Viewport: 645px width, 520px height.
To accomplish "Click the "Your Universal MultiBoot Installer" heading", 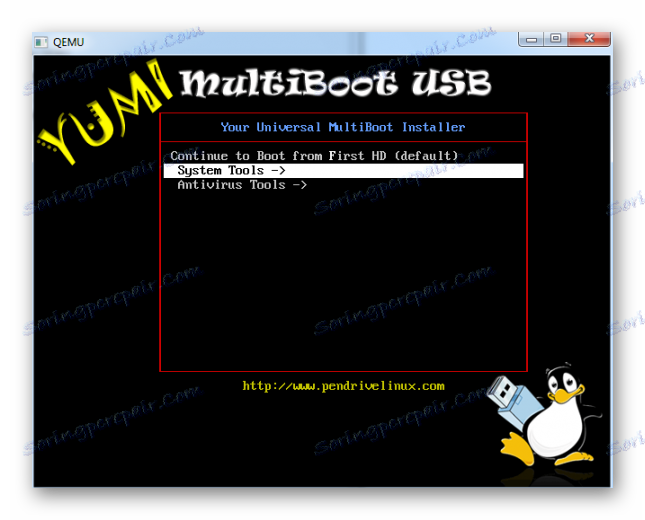I will tap(343, 127).
